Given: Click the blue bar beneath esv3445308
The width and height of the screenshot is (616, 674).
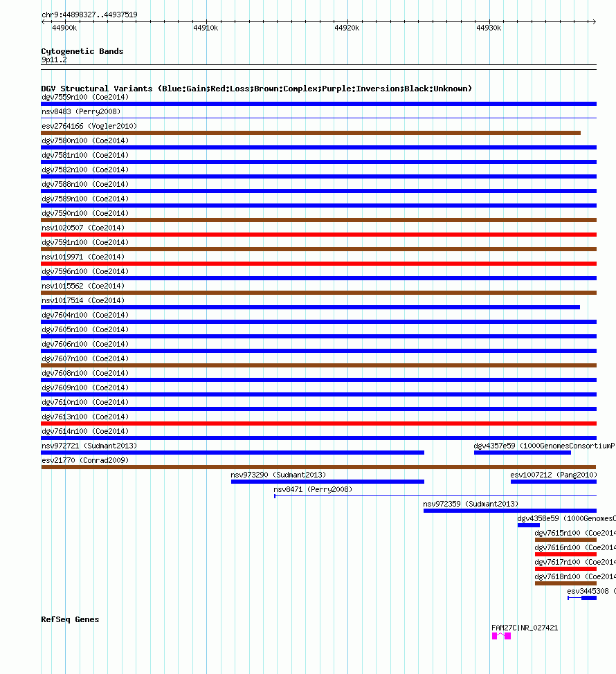Looking at the screenshot, I should coord(582,598).
